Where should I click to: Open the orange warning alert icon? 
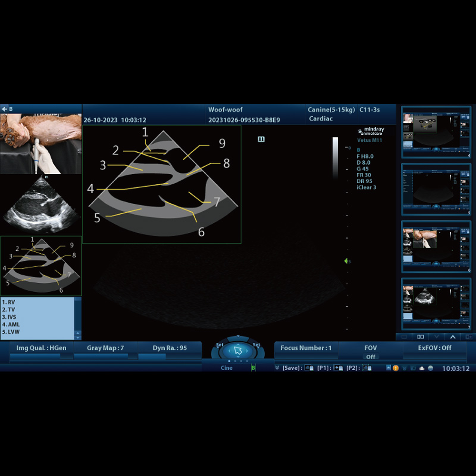pos(396,368)
